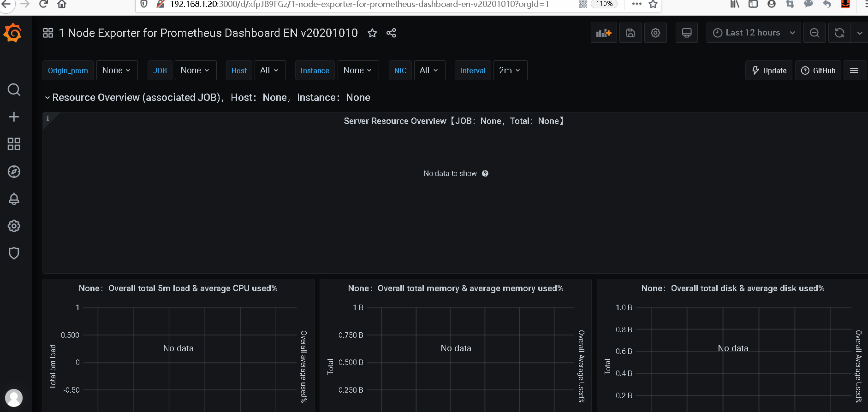Click the Interval variable label
The width and height of the screenshot is (868, 412).
click(x=473, y=70)
